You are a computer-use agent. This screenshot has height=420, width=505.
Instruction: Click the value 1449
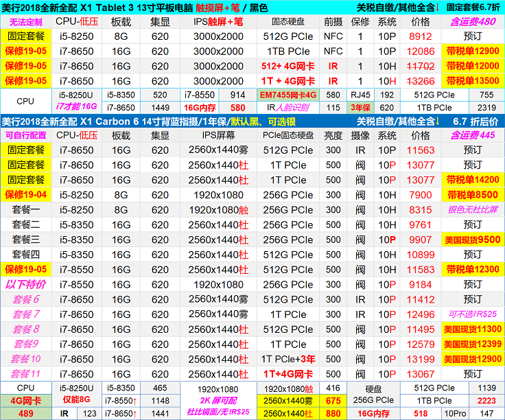click(x=160, y=108)
